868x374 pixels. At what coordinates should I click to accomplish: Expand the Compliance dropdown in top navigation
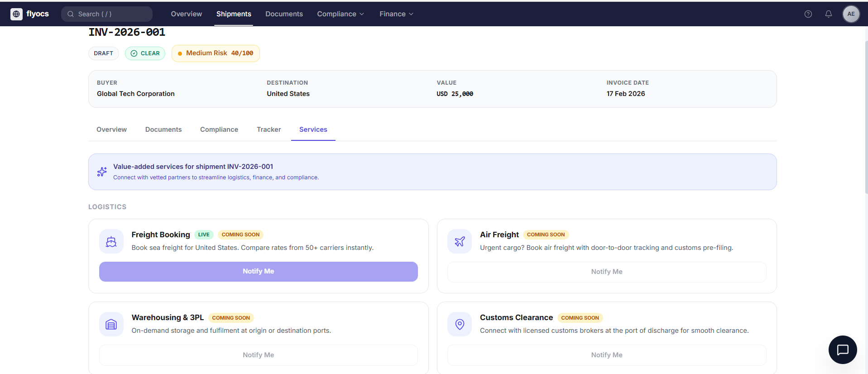[340, 14]
